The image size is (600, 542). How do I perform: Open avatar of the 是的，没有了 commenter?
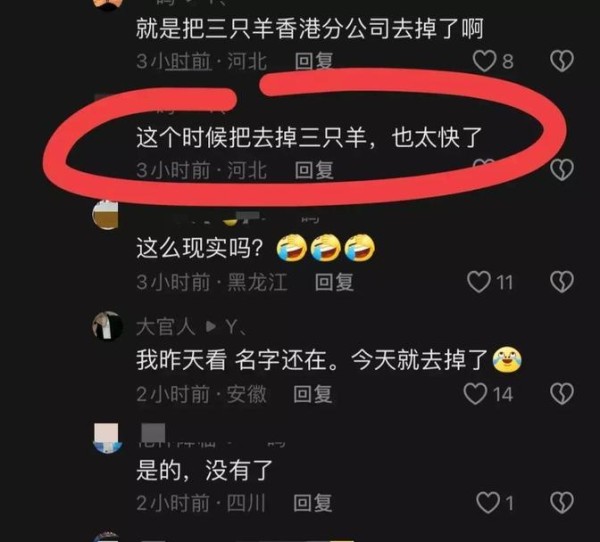[108, 438]
